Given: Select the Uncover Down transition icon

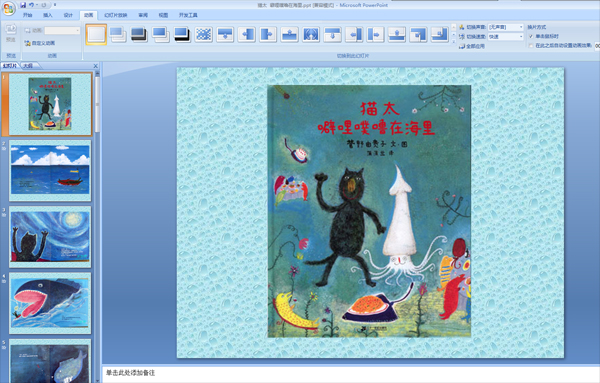Looking at the screenshot, I should click(332, 34).
